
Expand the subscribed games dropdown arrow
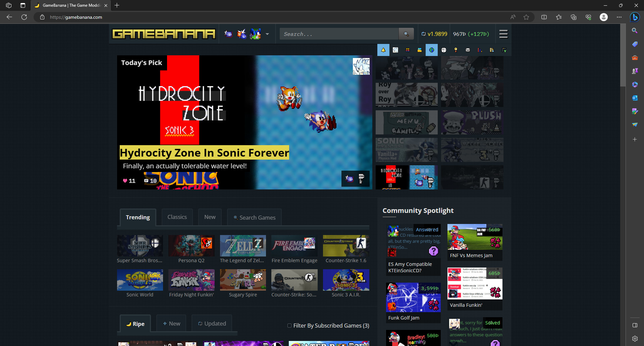tap(267, 34)
